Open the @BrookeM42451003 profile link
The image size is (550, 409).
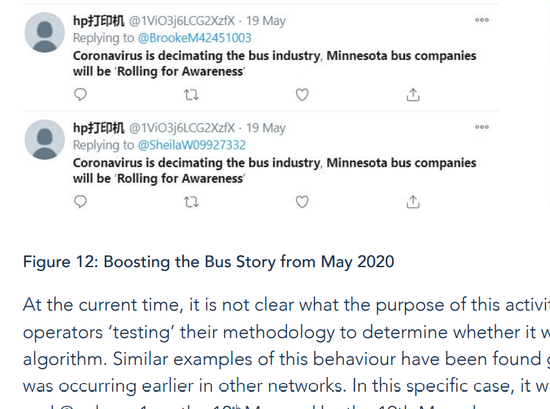pyautogui.click(x=194, y=38)
